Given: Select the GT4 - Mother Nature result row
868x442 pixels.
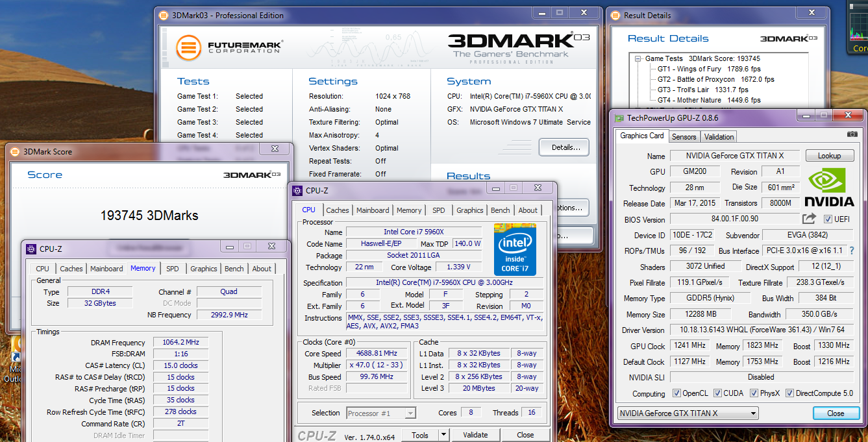Looking at the screenshot, I should click(x=708, y=100).
